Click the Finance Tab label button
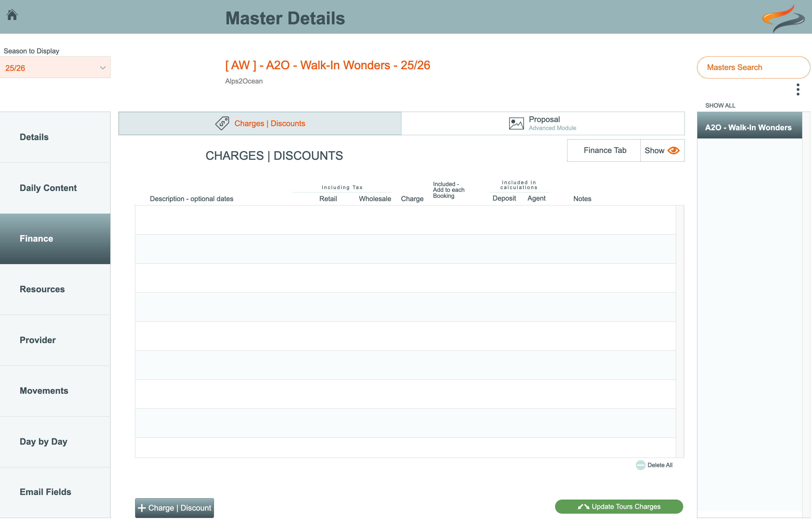The height and width of the screenshot is (527, 812). (604, 150)
